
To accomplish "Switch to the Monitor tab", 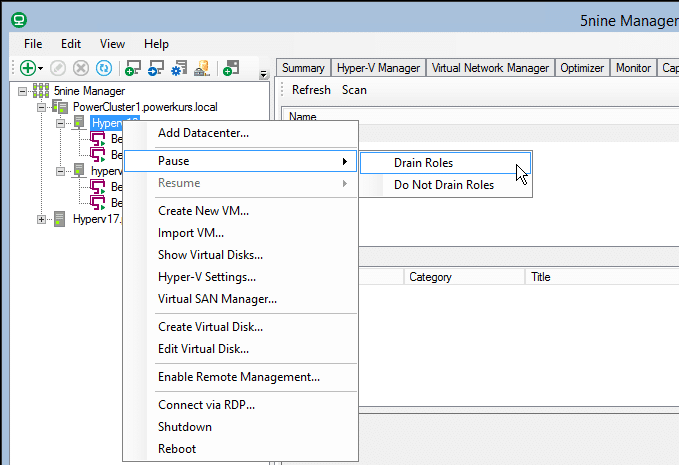I will (634, 68).
